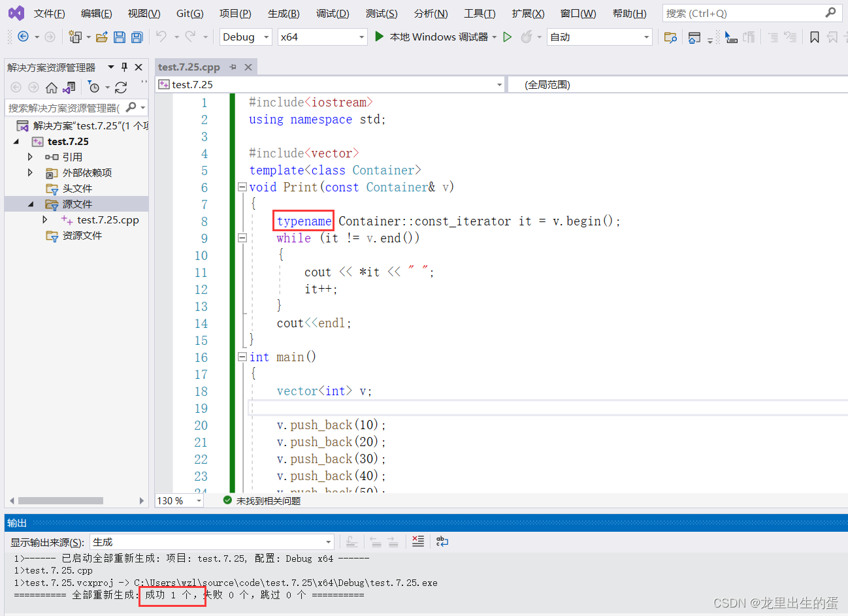Click the 输出 panel title

tap(17, 523)
